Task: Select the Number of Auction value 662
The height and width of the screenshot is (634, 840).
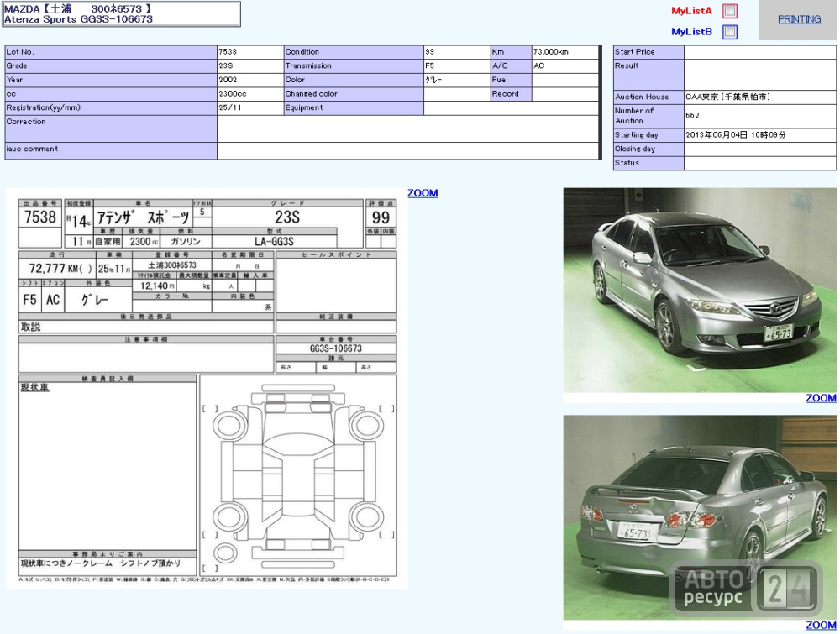Action: [692, 116]
